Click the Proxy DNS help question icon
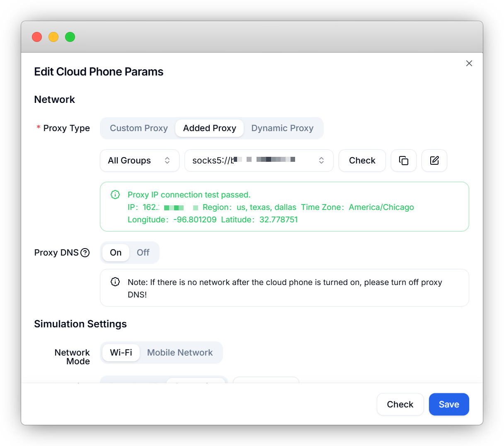This screenshot has width=504, height=446. (x=85, y=253)
